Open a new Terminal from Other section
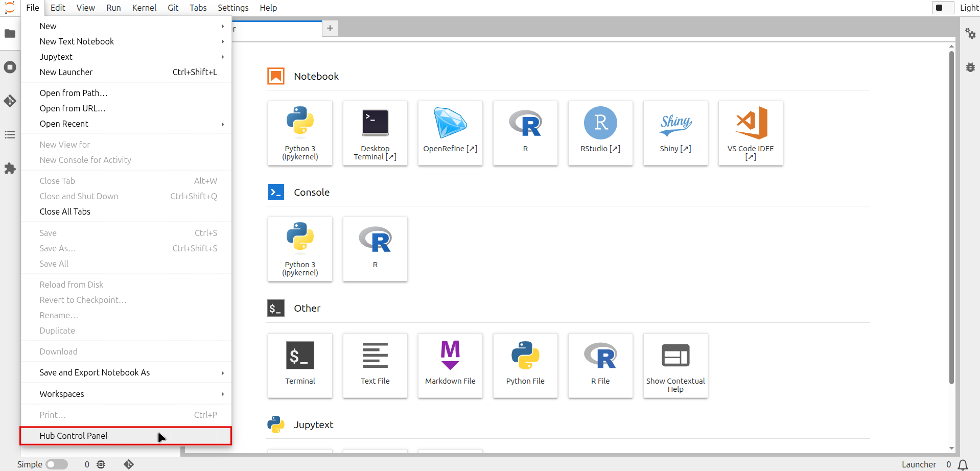Viewport: 980px width, 471px height. 300,366
